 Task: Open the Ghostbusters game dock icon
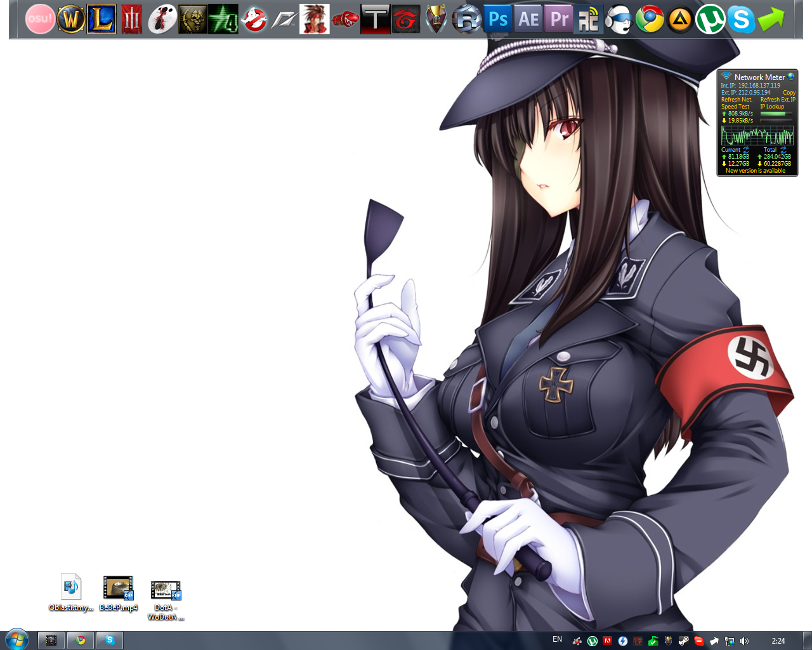coord(254,19)
